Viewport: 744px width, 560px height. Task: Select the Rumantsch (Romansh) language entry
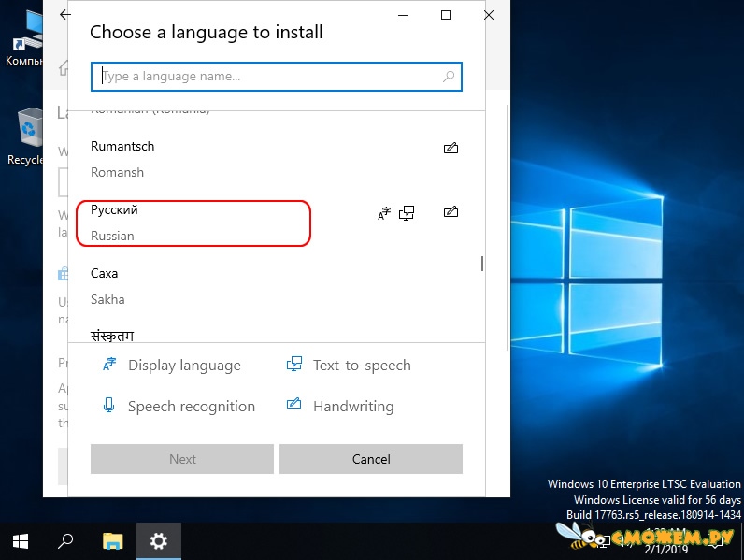tap(276, 160)
